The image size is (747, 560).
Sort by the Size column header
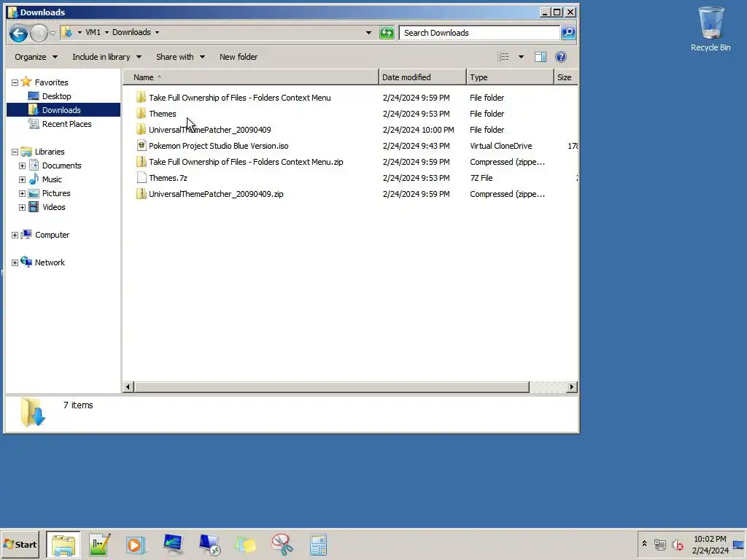coord(566,77)
